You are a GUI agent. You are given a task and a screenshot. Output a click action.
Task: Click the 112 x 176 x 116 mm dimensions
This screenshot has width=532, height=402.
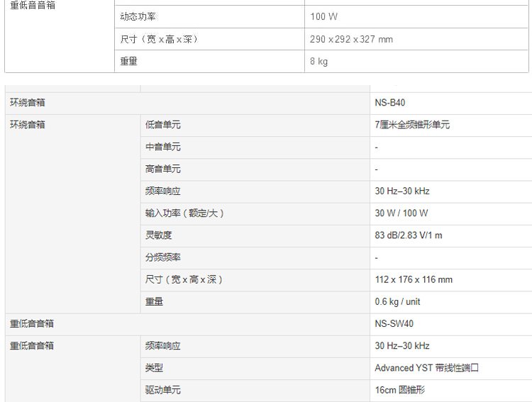click(414, 279)
